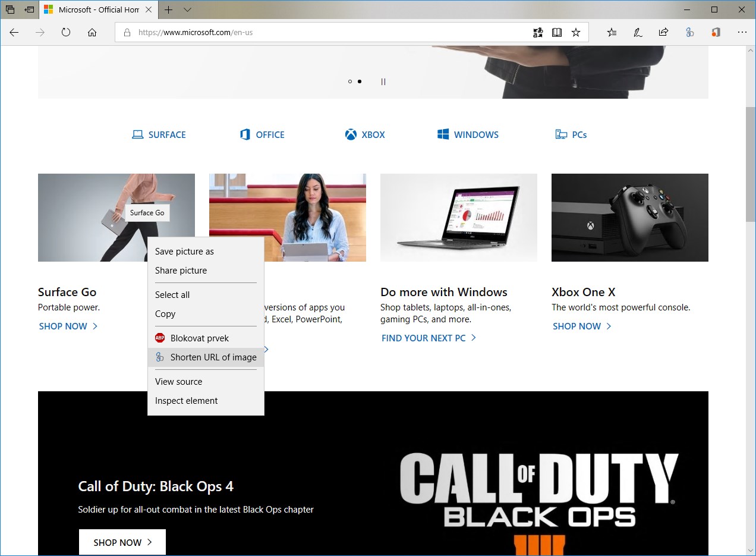The width and height of the screenshot is (756, 556).
Task: Add notes with the pen icon
Action: pyautogui.click(x=638, y=33)
